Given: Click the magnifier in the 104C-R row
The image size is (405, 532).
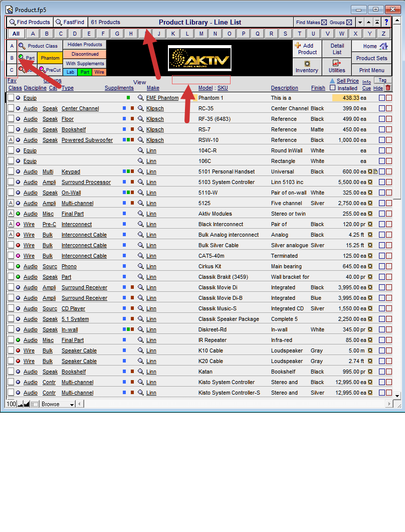Looking at the screenshot, I should [x=141, y=150].
